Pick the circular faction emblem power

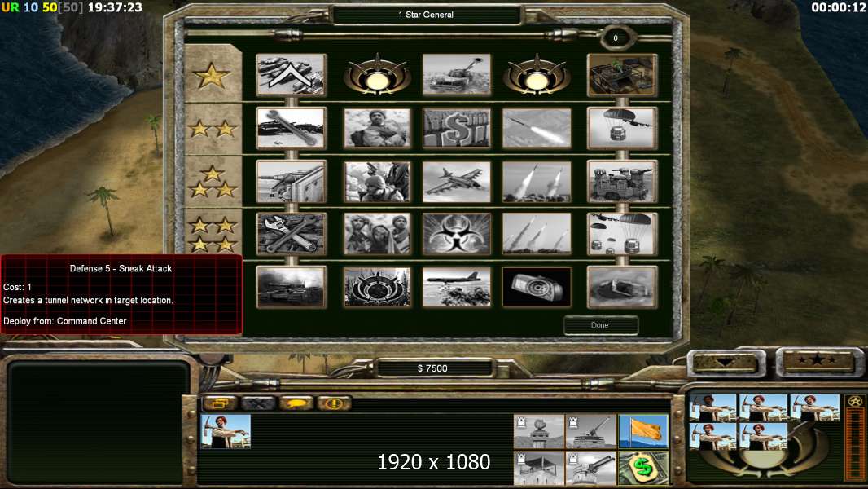[378, 288]
